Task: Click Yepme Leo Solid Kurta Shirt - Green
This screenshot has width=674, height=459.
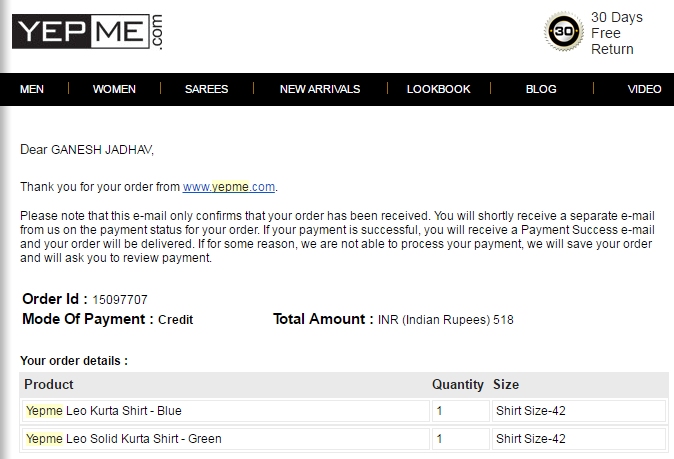Action: [124, 438]
